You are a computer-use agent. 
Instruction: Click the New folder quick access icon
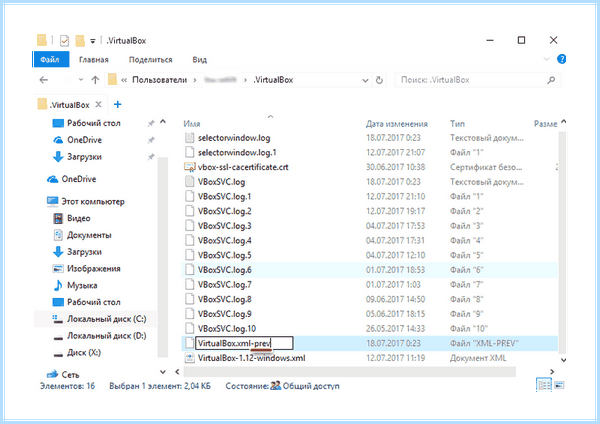tap(80, 40)
